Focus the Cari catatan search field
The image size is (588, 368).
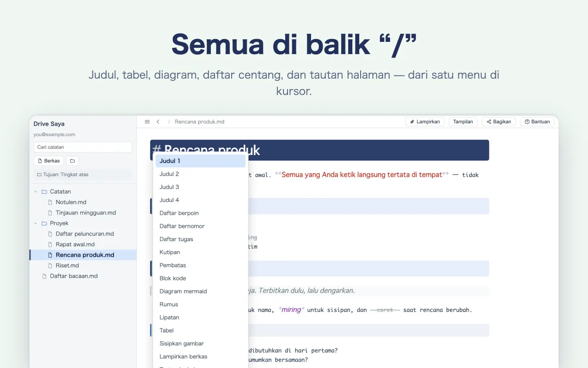pyautogui.click(x=83, y=147)
